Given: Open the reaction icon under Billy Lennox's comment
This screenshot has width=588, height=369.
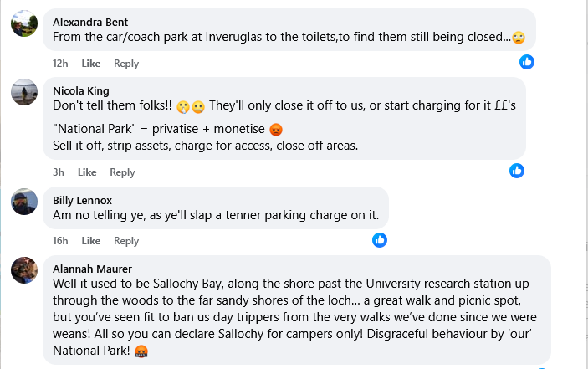Looking at the screenshot, I should coord(380,240).
